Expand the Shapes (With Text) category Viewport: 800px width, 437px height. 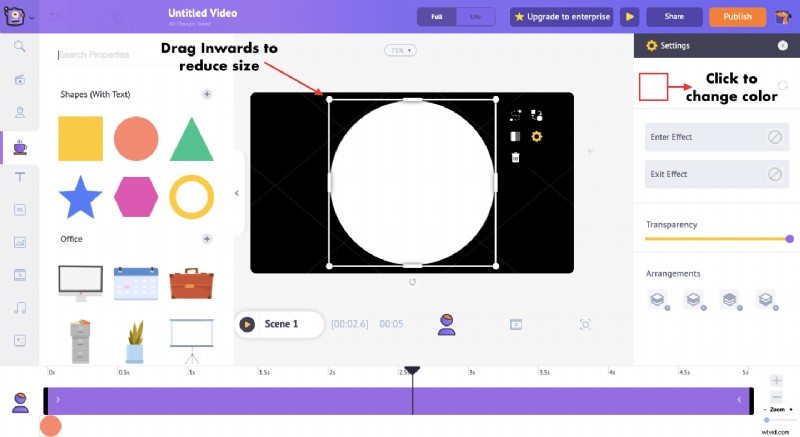click(x=207, y=94)
